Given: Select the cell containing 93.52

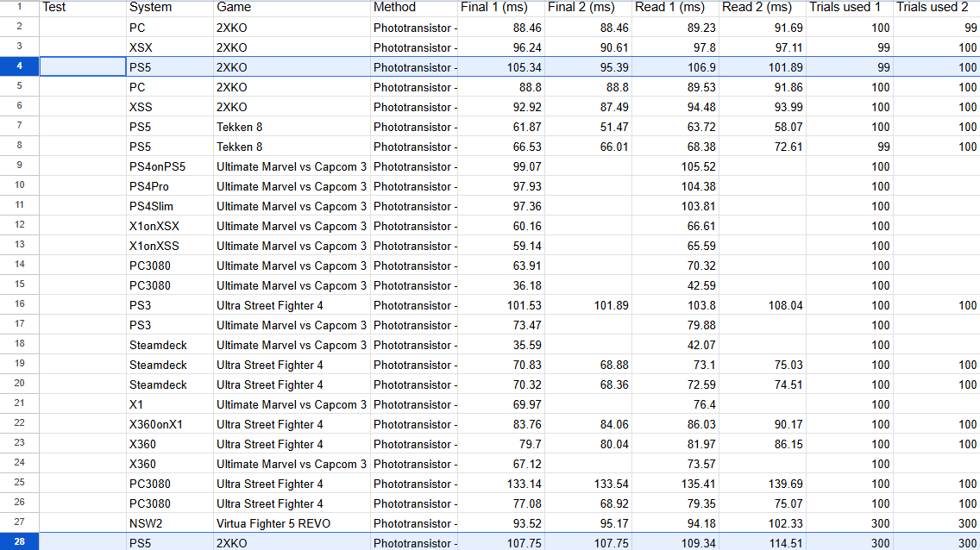Looking at the screenshot, I should tap(500, 523).
